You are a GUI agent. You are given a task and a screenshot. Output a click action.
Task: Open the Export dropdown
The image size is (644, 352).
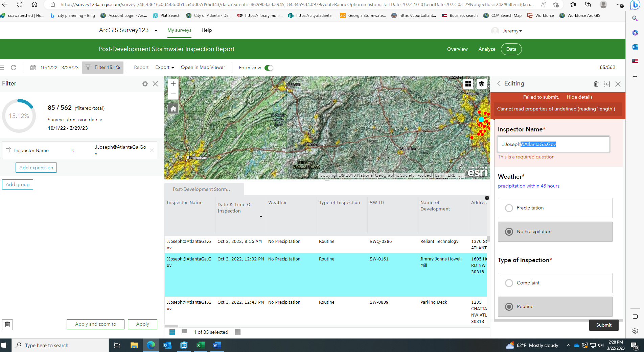tap(164, 68)
